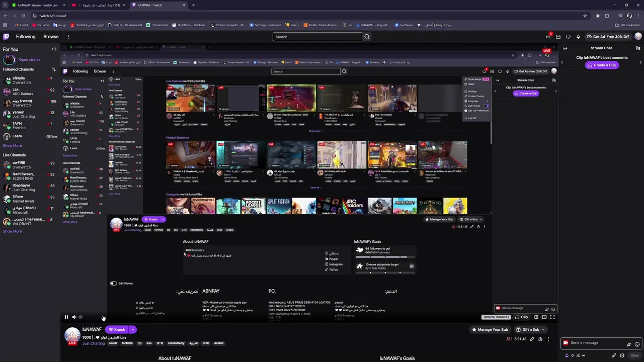Screen dimensions: 644x362
Task: Sort the Followed Channels list
Action: tap(53, 69)
